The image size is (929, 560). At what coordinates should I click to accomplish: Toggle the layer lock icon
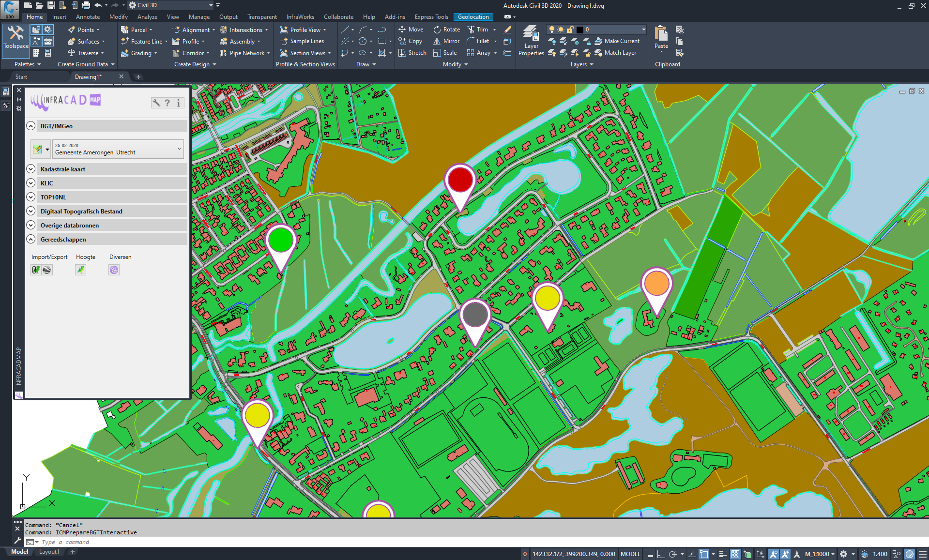click(x=570, y=30)
